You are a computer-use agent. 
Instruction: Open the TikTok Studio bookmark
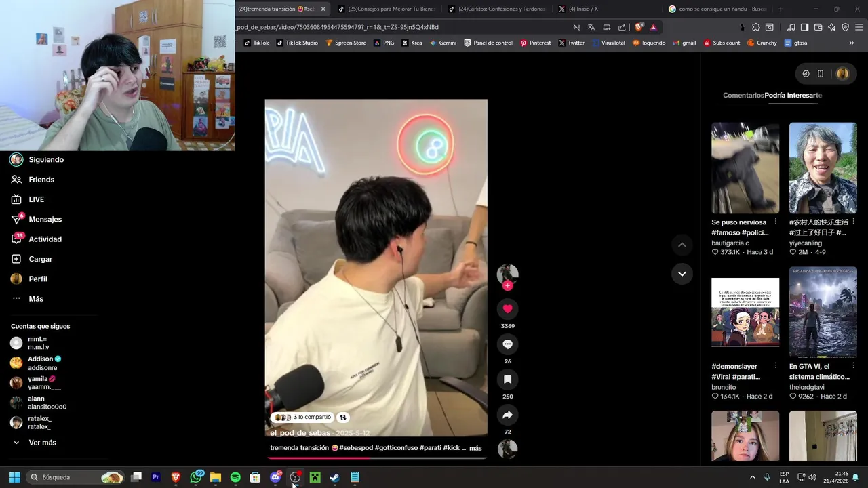tap(296, 43)
